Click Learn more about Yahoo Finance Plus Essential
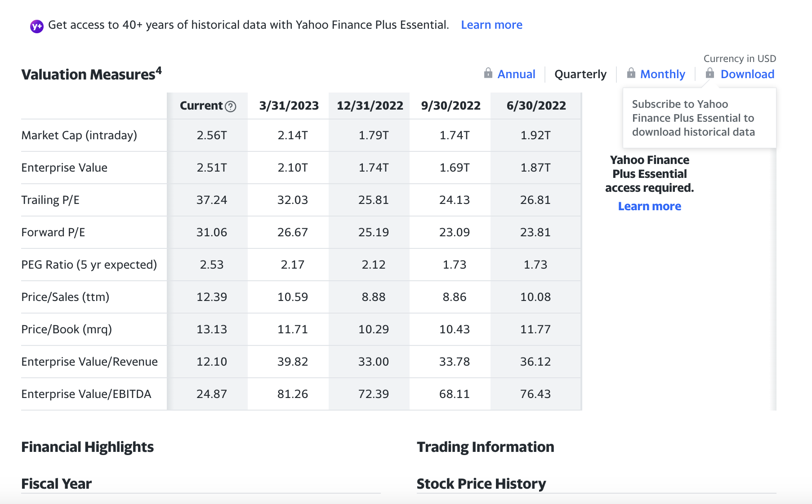This screenshot has height=504, width=812. click(491, 25)
